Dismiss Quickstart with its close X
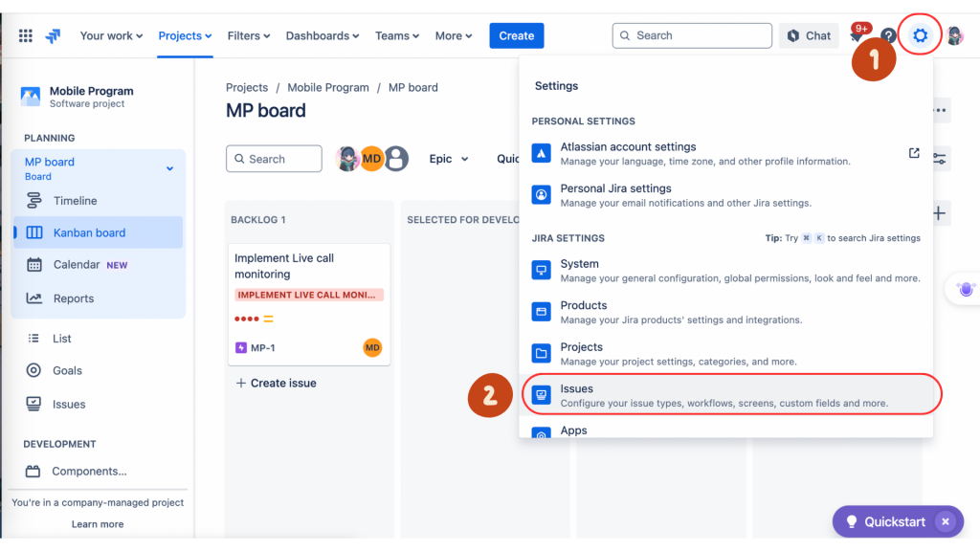980x551 pixels. [x=945, y=521]
